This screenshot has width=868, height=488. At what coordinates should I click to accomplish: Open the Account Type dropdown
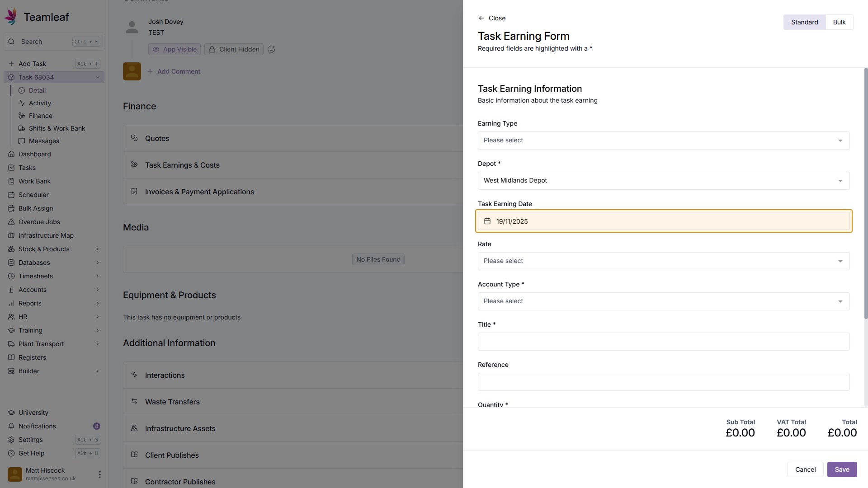663,301
